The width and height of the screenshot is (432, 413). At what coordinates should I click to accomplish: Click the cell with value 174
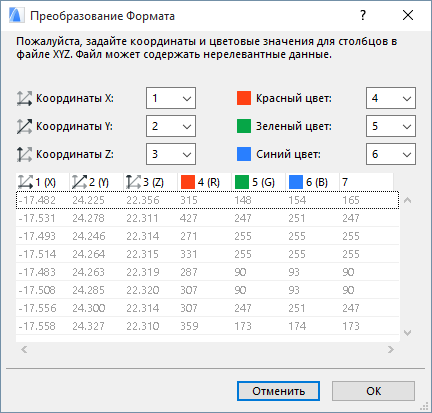[297, 326]
